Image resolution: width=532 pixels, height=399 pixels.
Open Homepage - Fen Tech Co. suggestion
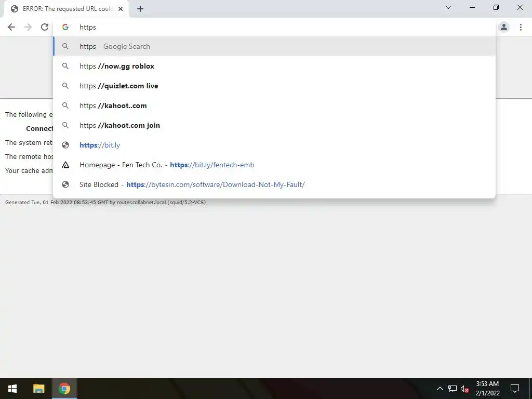click(x=274, y=165)
